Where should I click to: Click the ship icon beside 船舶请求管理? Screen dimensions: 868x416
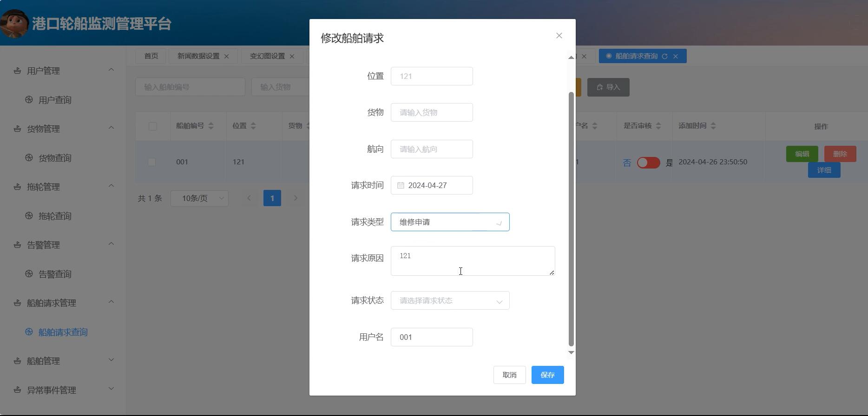(x=17, y=303)
